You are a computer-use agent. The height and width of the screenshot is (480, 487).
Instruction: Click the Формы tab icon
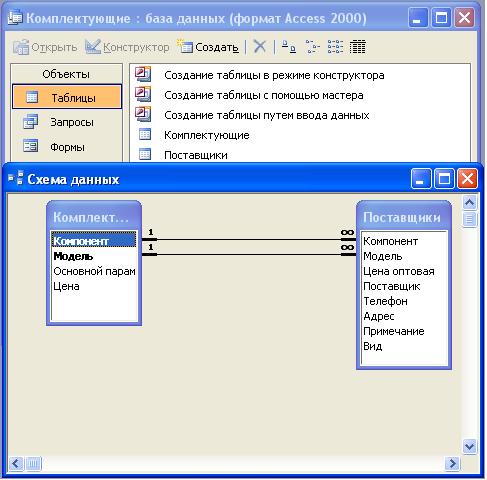click(x=30, y=146)
